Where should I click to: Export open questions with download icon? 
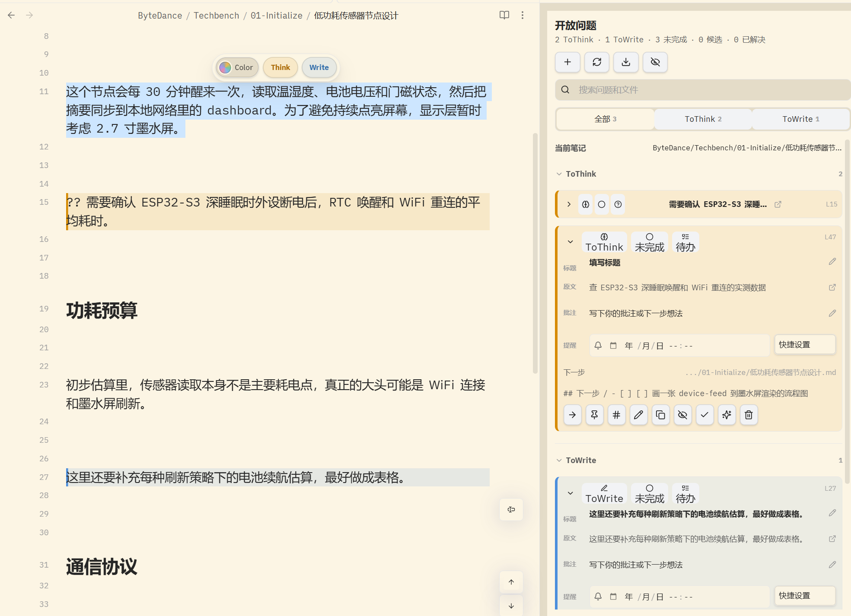pos(626,62)
